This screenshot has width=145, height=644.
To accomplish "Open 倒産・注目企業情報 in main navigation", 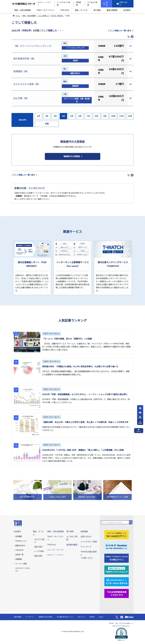I will click(x=22, y=10).
